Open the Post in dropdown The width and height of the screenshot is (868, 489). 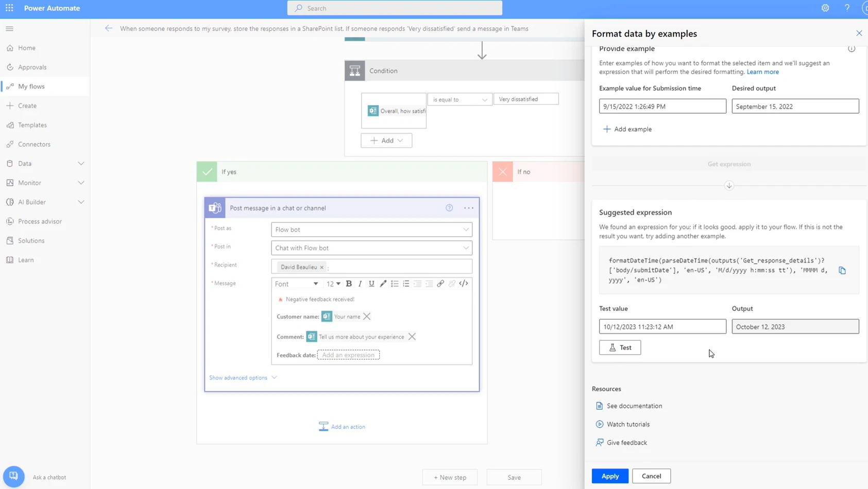click(371, 248)
